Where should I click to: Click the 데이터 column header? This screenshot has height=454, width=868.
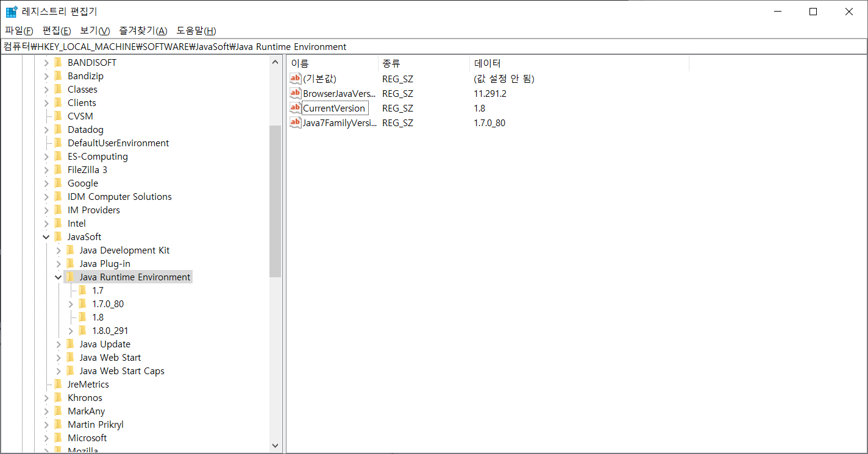tap(579, 63)
